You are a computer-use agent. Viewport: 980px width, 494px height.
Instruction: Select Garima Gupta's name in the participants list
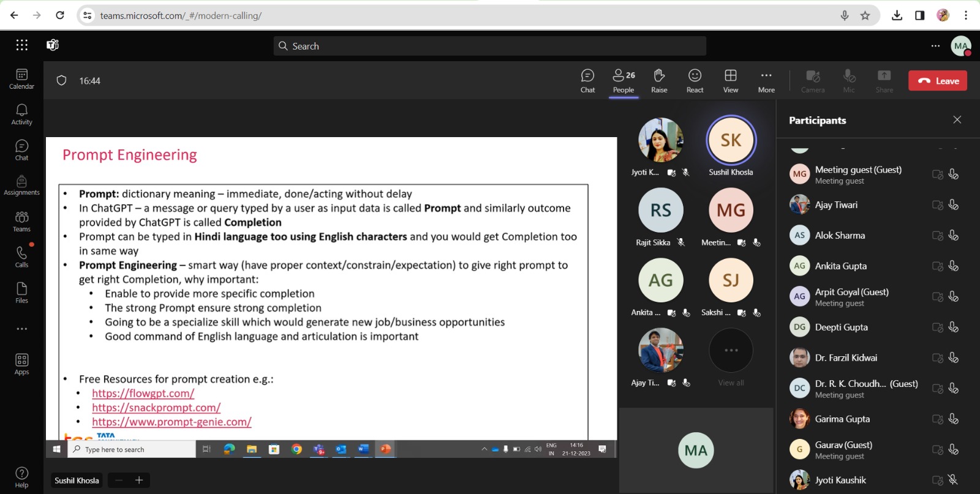[842, 419]
